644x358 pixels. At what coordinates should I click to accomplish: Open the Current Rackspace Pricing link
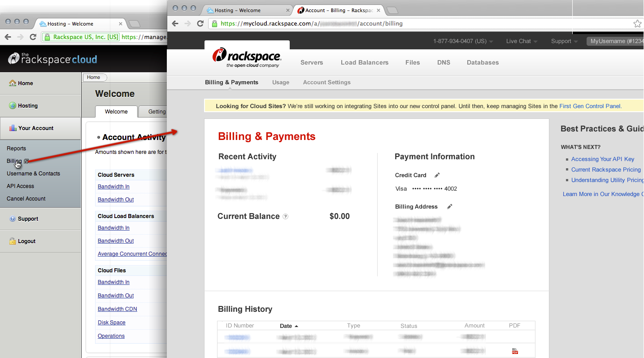point(606,170)
